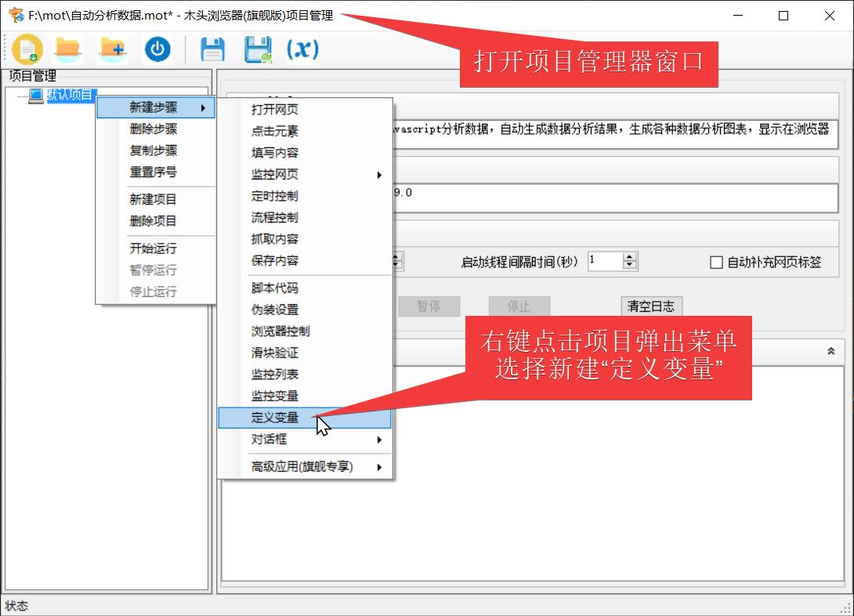Screen dimensions: 854x616
Task: Collapse log panel with double chevron
Action: [831, 351]
